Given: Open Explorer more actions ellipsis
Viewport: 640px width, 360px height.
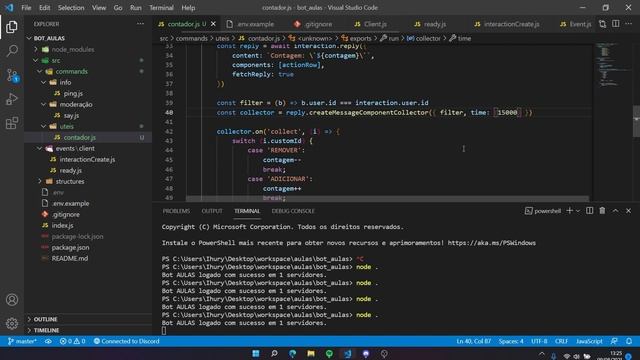Looking at the screenshot, I should coord(140,24).
